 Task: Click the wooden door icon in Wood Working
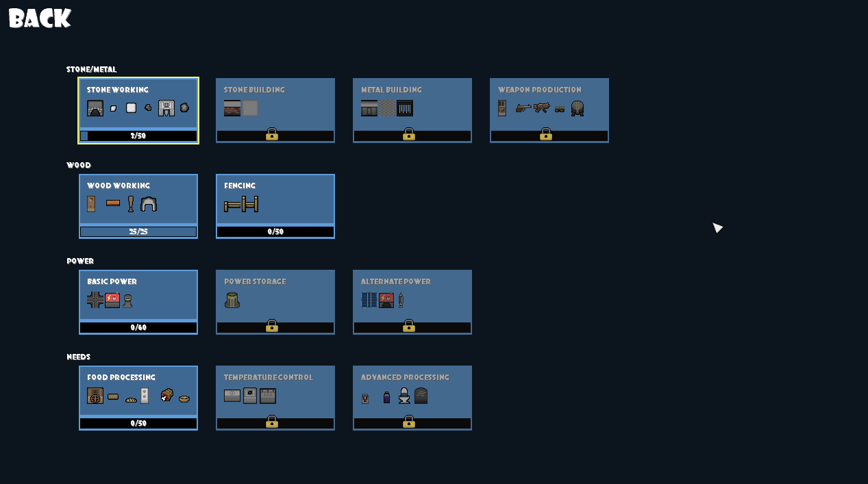tap(91, 204)
